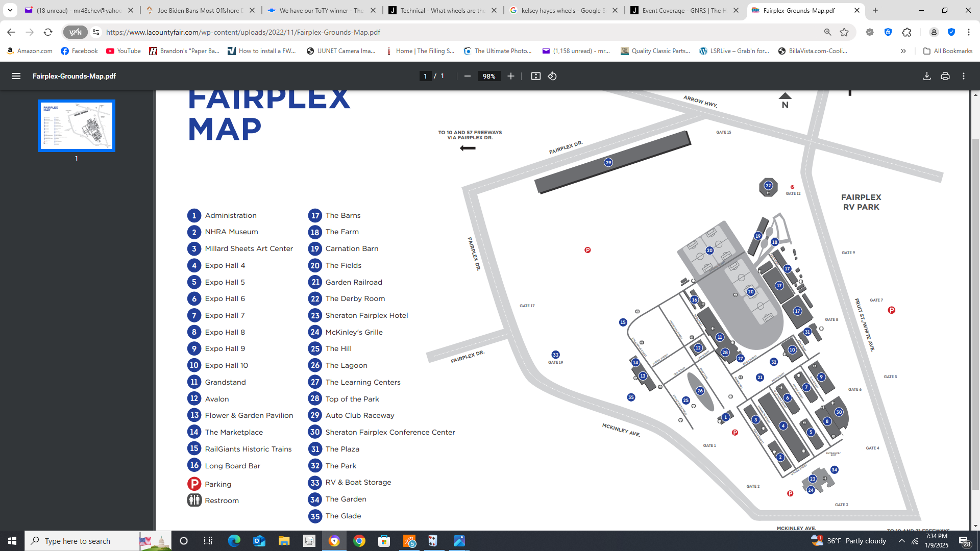Open All Bookmarks folder
The width and height of the screenshot is (980, 551).
(x=948, y=51)
